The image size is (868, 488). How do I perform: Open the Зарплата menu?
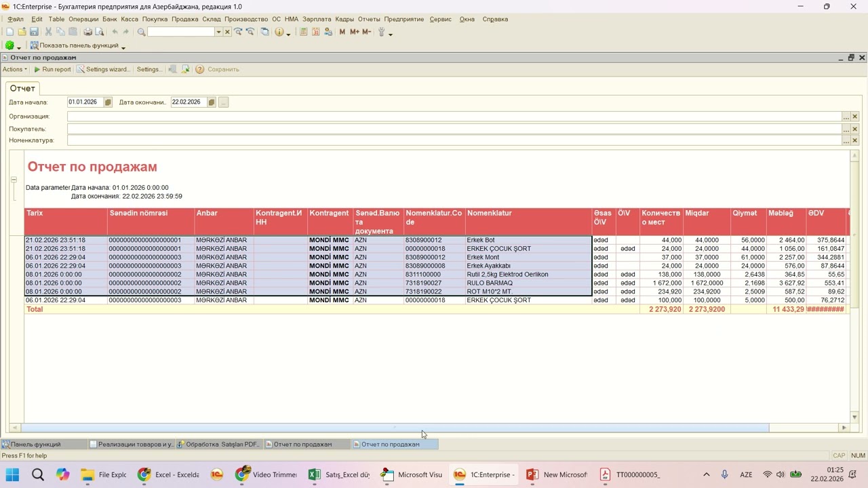point(317,19)
